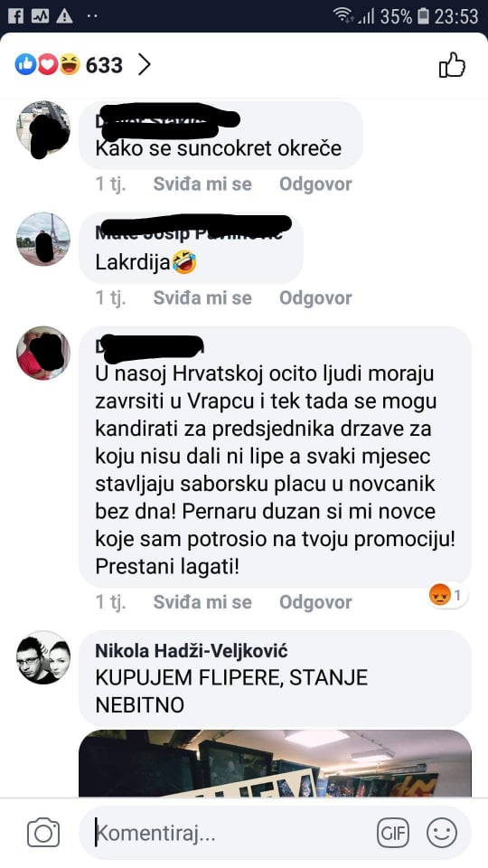Tap the thumbs-up like icon at top right
This screenshot has width=488, height=868.
(x=452, y=65)
